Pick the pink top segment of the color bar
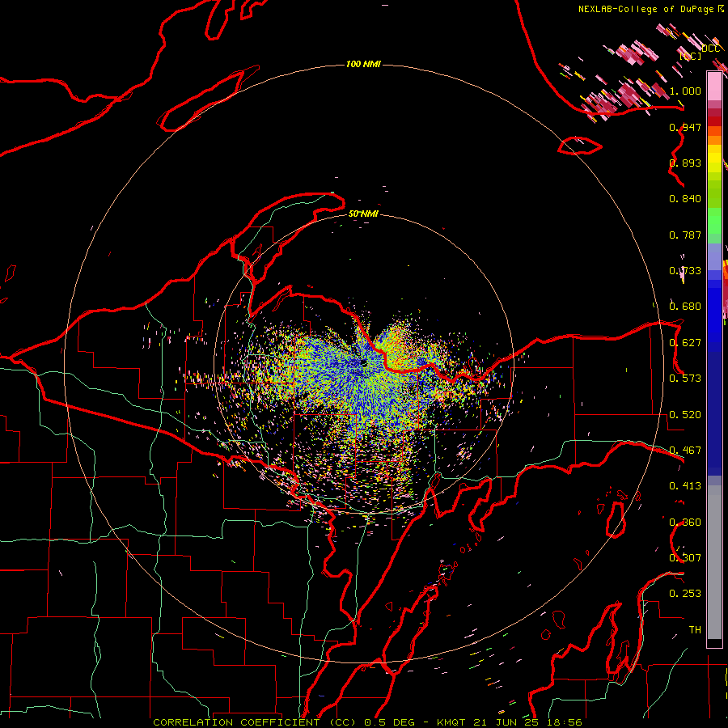This screenshot has height=728, width=728. click(714, 87)
